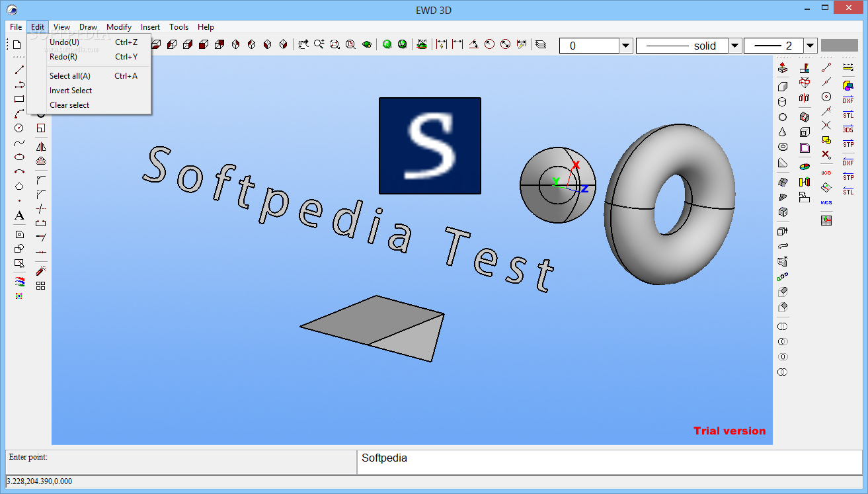The height and width of the screenshot is (494, 868).
Task: Click the Delete red X icon
Action: point(826,154)
